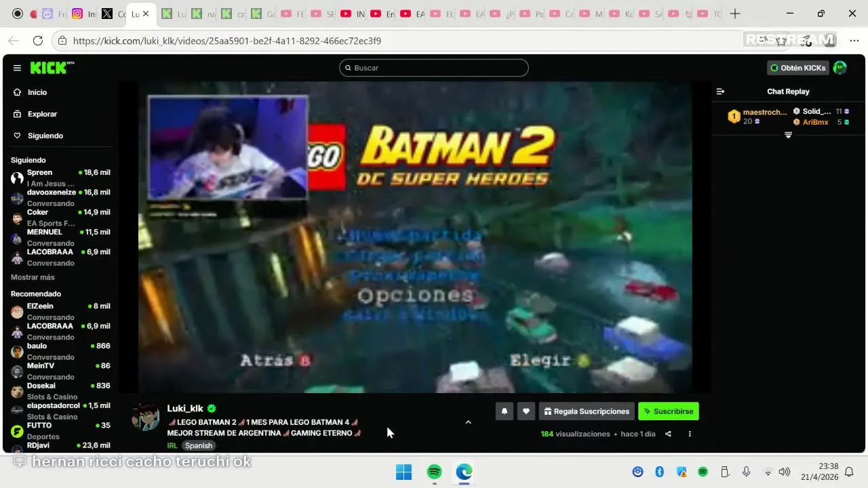Viewport: 868px width, 488px height.
Task: Select the Spanish language tag
Action: 199,445
